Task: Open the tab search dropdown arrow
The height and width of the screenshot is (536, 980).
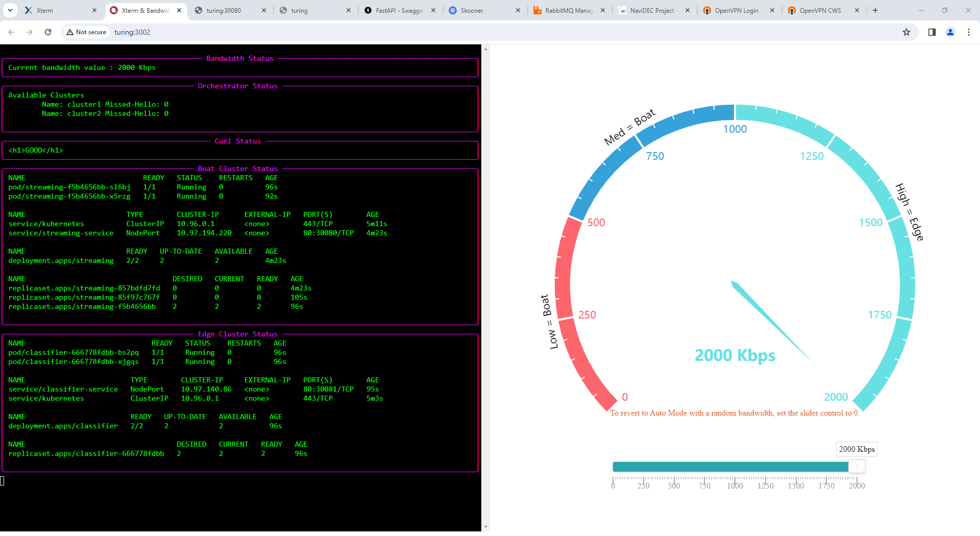Action: click(10, 10)
